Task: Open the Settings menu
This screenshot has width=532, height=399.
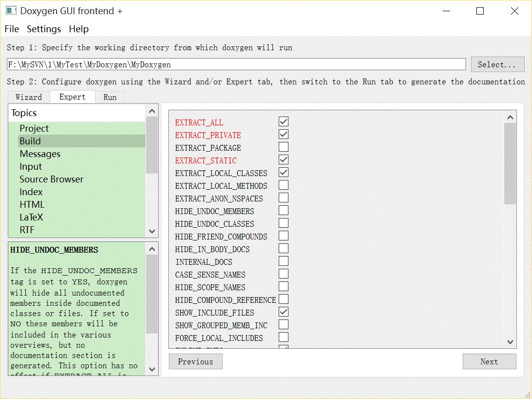Action: [x=44, y=29]
